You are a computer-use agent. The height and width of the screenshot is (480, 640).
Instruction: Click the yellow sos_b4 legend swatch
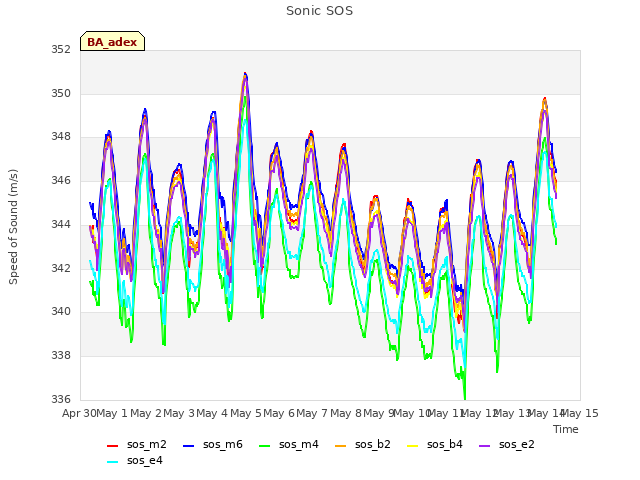coord(413,446)
